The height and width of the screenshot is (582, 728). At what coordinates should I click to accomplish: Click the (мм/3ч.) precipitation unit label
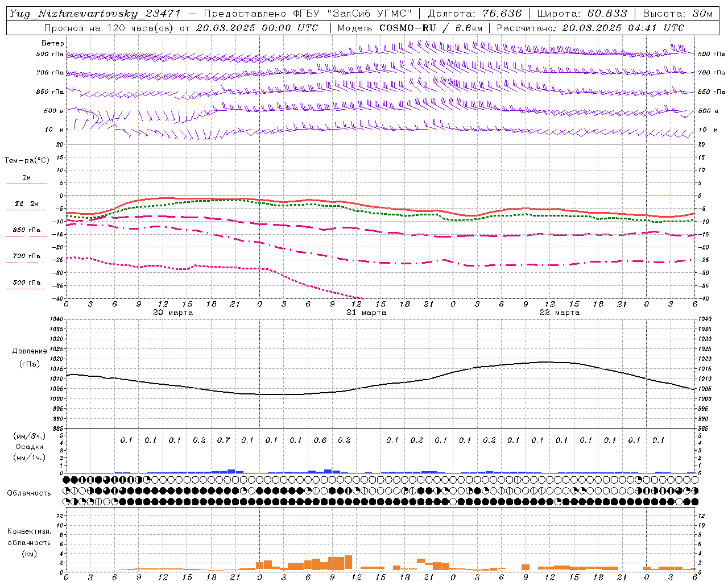tap(30, 436)
